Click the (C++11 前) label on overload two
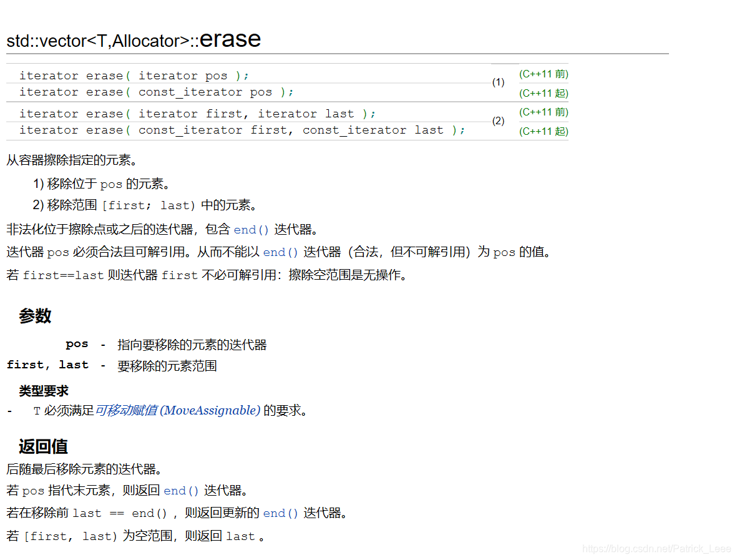This screenshot has height=560, width=737. [544, 112]
